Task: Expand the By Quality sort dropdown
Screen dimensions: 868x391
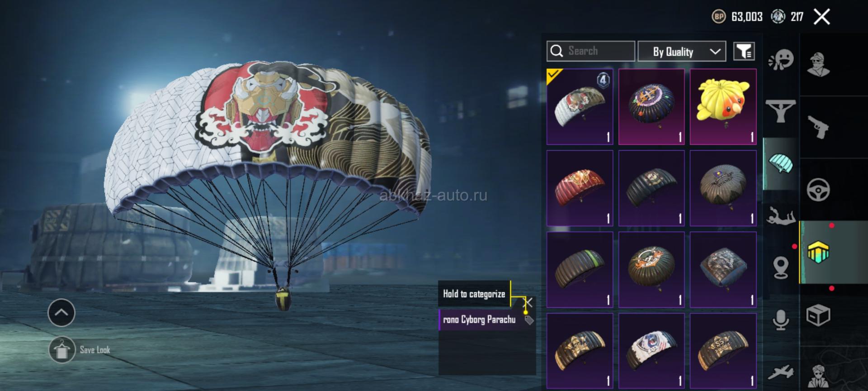Action: point(682,51)
